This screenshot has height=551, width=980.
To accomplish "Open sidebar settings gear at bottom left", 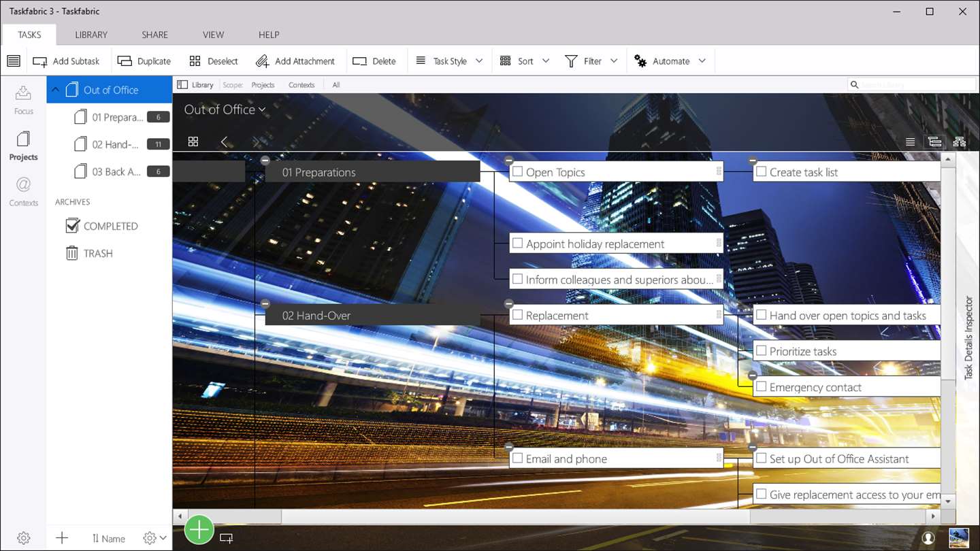I will point(23,538).
